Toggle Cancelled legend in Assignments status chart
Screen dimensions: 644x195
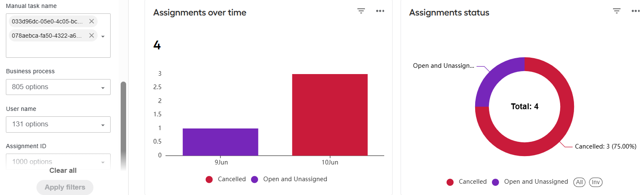click(x=467, y=182)
